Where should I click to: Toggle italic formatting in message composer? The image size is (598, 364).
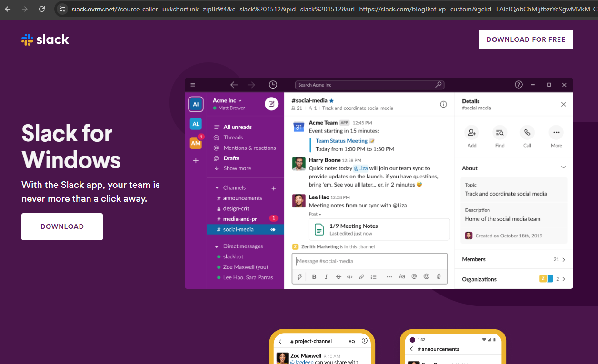[x=326, y=276]
